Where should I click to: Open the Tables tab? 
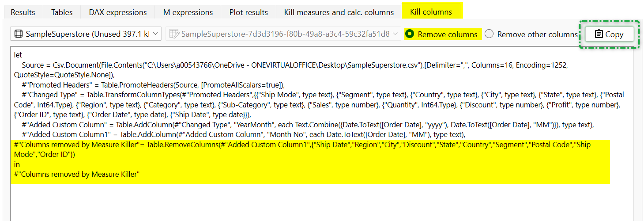click(x=62, y=12)
